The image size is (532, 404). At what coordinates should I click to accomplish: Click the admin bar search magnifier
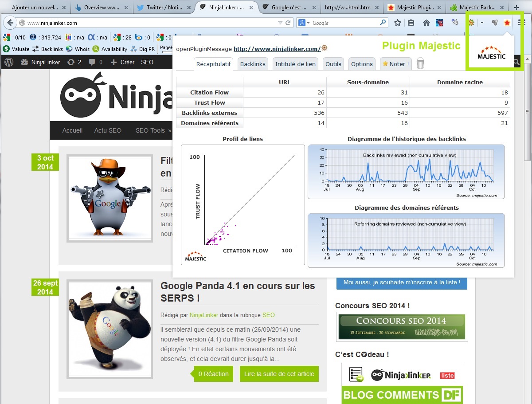click(x=517, y=63)
